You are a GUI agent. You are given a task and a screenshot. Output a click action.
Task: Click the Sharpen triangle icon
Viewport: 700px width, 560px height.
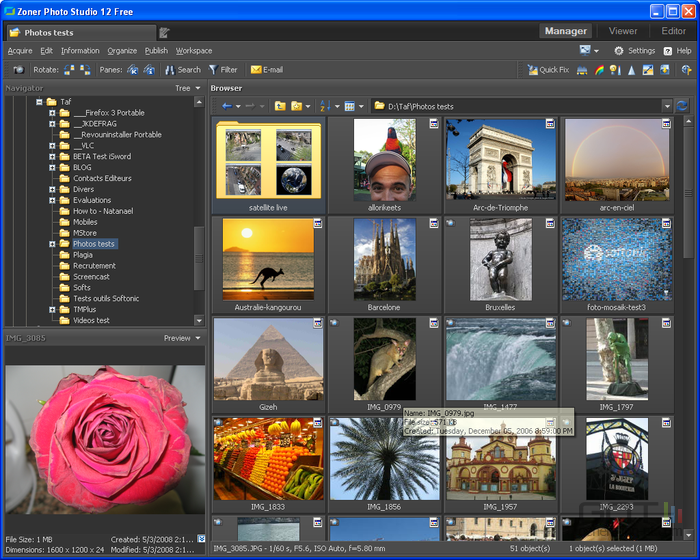point(631,70)
